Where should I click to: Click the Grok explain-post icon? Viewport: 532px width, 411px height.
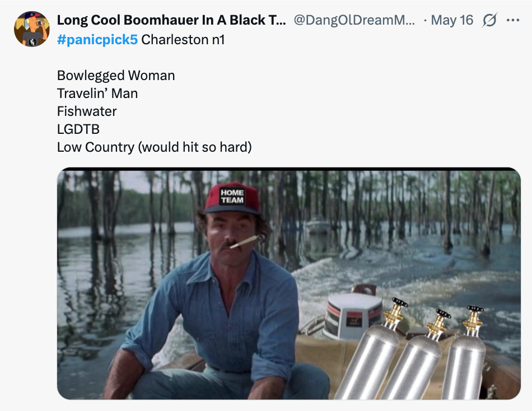489,20
